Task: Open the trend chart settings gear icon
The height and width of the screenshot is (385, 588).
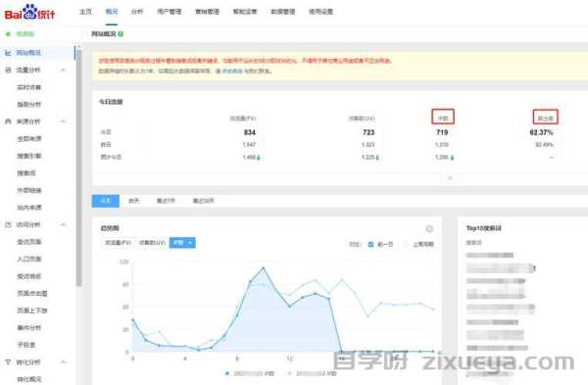Action: [429, 228]
